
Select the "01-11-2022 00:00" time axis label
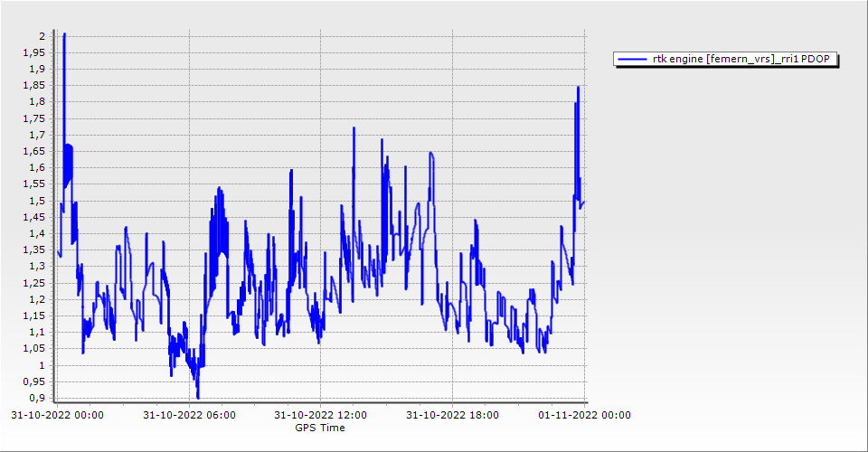584,415
